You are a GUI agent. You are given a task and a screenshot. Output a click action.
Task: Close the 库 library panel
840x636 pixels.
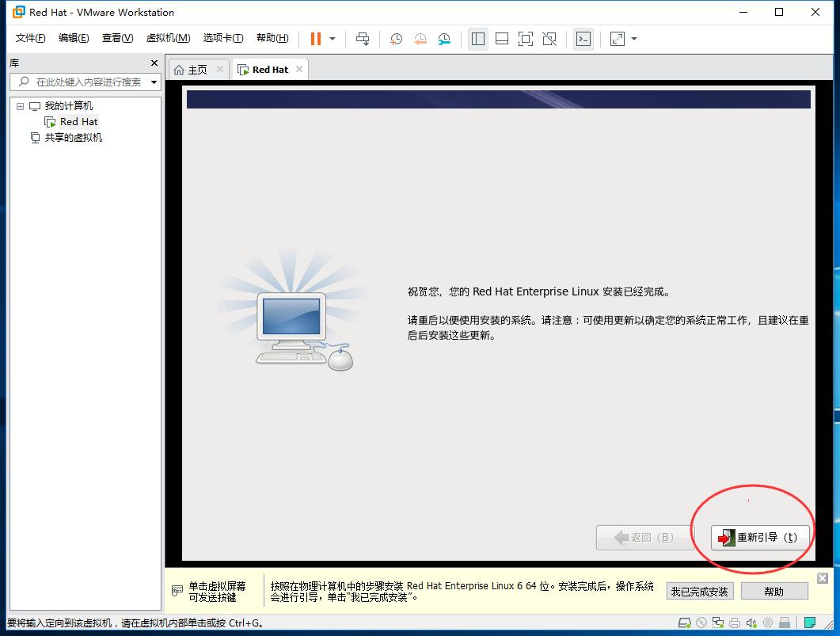pyautogui.click(x=154, y=63)
